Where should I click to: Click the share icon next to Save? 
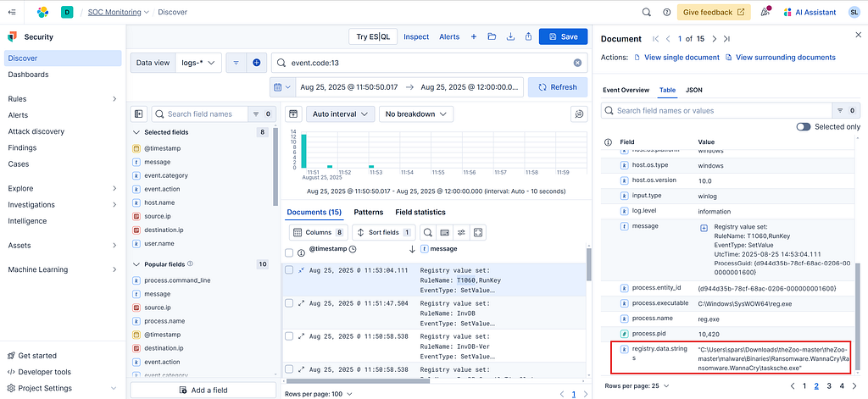pyautogui.click(x=528, y=36)
